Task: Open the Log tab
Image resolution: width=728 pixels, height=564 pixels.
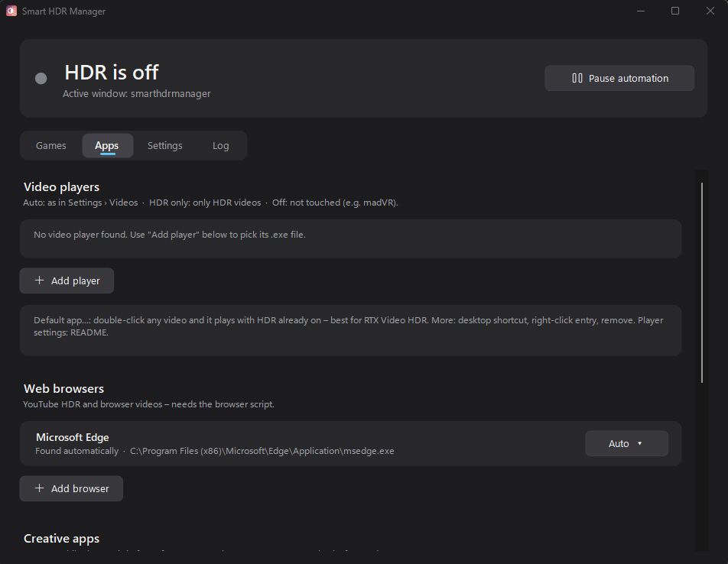Action: click(220, 146)
